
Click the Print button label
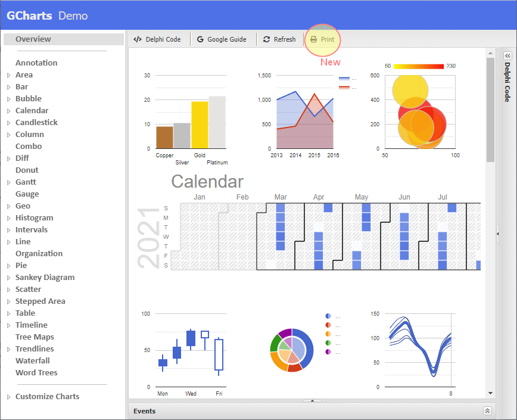pos(328,39)
